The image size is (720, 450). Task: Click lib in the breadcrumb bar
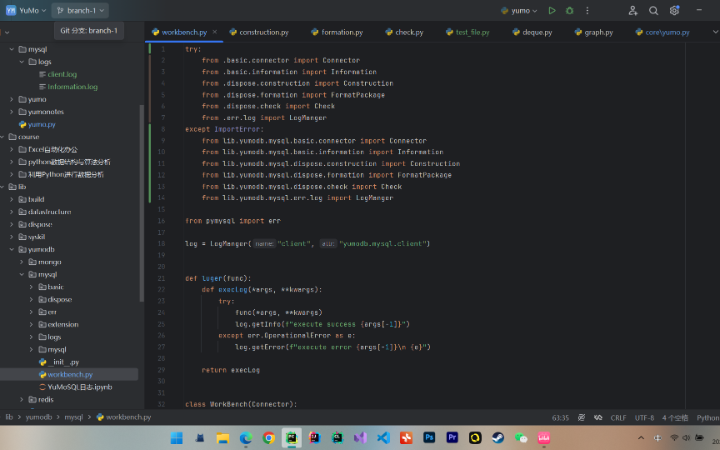pyautogui.click(x=9, y=417)
